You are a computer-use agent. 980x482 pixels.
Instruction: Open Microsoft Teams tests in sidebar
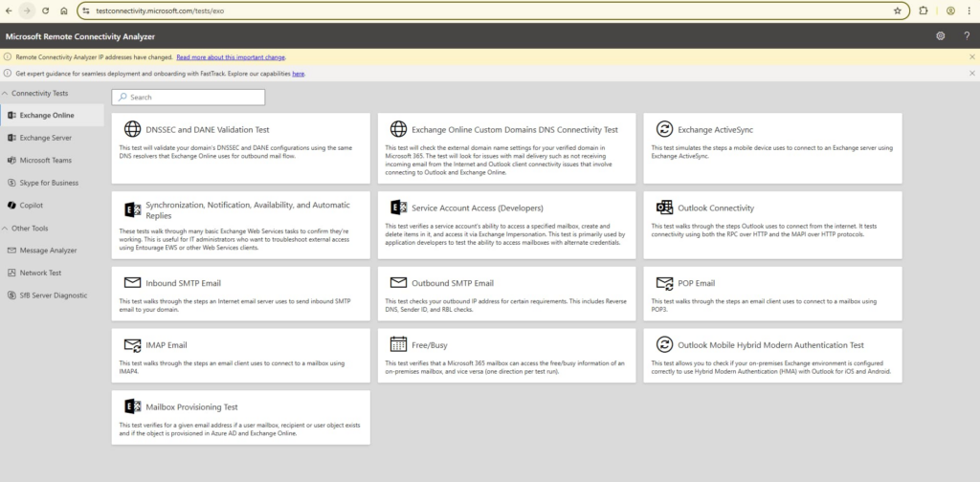point(45,160)
